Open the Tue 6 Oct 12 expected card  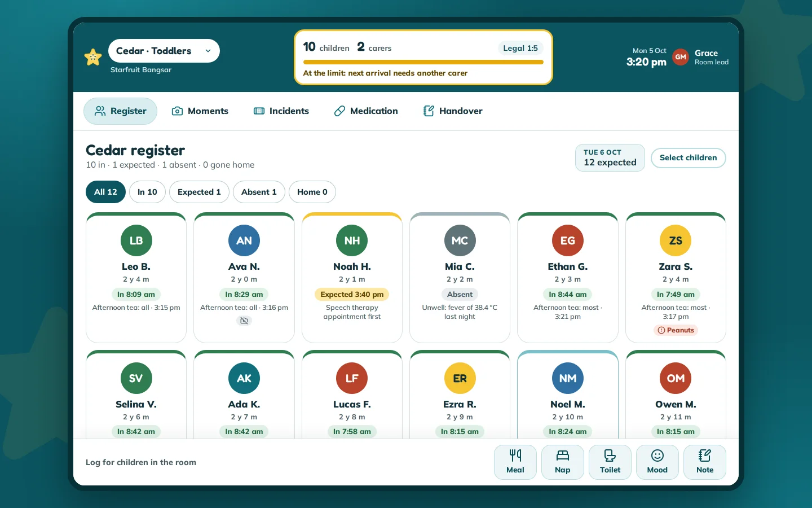click(x=610, y=157)
